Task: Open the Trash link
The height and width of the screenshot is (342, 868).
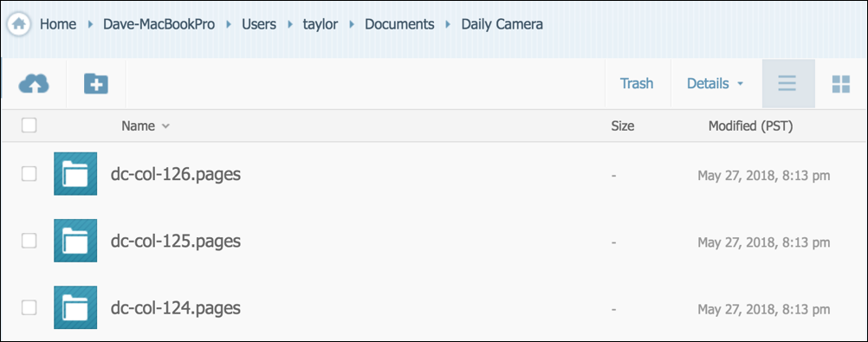Action: click(x=637, y=84)
